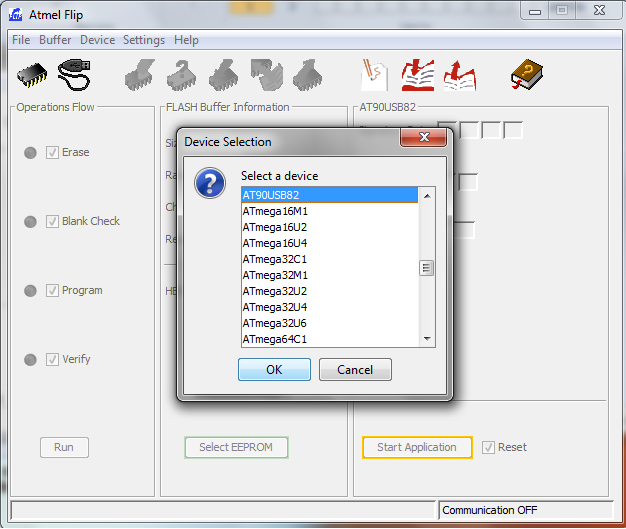The image size is (626, 529).
Task: Click the Program Target Device Memory toolbar icon
Action: (x=224, y=75)
